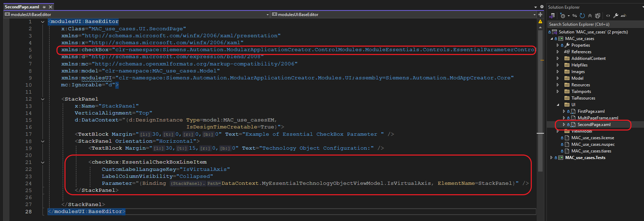This screenshot has height=221, width=644.
Task: Click Properties wrench icon in Solution Explorer toolbar
Action: point(616,16)
